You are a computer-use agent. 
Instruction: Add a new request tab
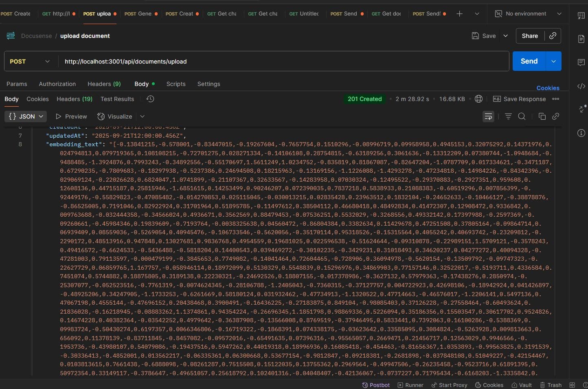click(459, 14)
